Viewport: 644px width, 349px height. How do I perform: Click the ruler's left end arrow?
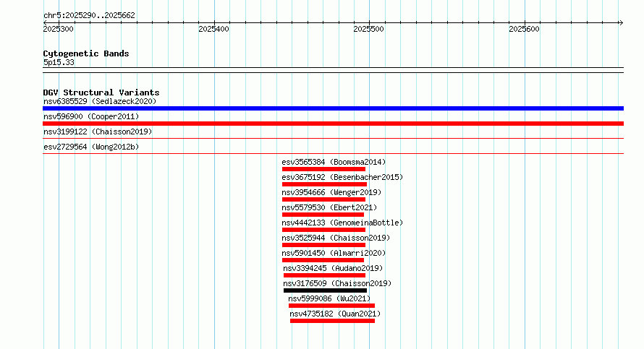45,23
